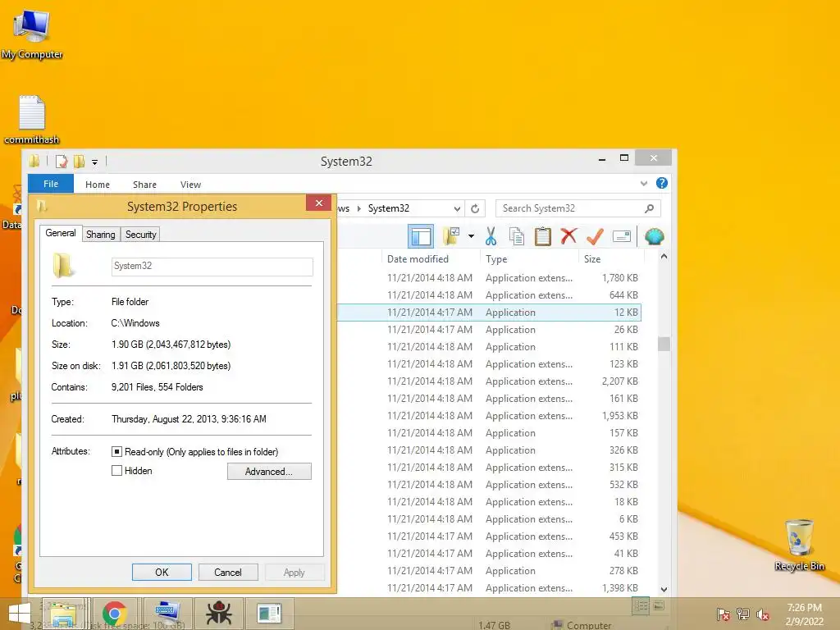Click the file list scrollbar up arrow

click(664, 257)
